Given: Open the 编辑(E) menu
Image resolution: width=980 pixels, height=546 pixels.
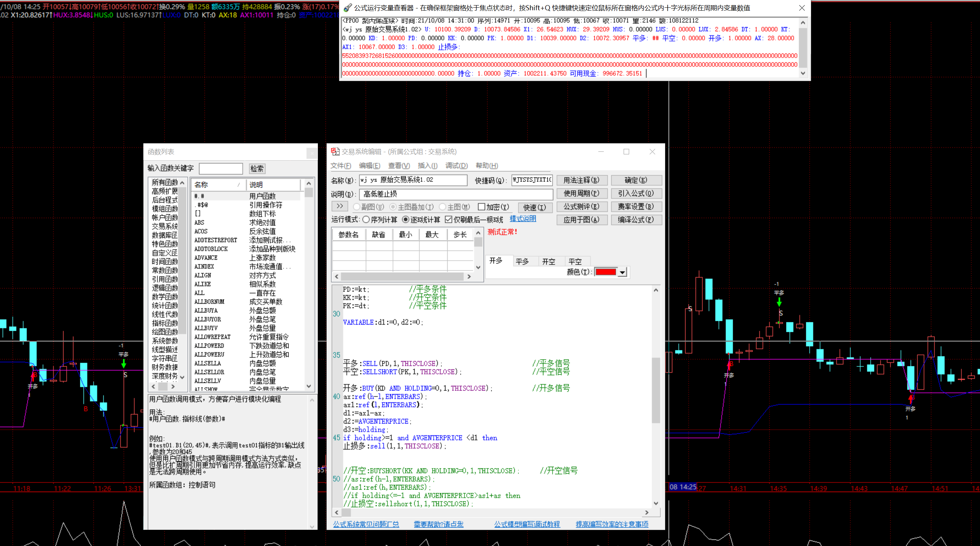Looking at the screenshot, I should 370,165.
